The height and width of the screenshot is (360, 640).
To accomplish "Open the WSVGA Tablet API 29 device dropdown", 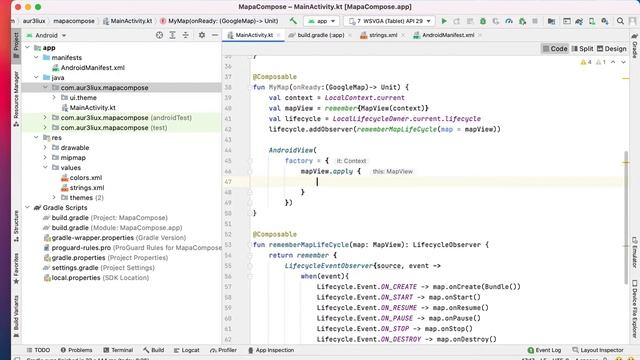I will point(389,21).
